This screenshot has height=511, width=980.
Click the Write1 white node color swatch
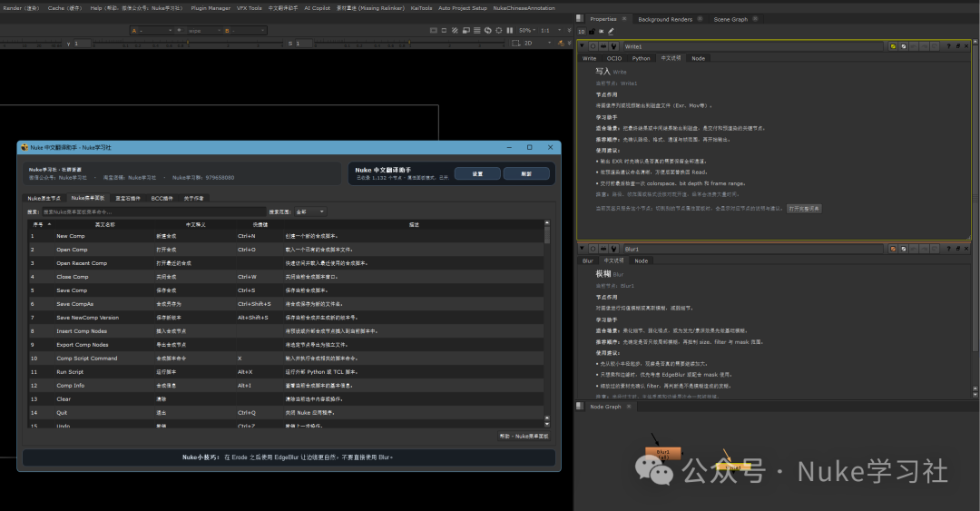tap(903, 46)
